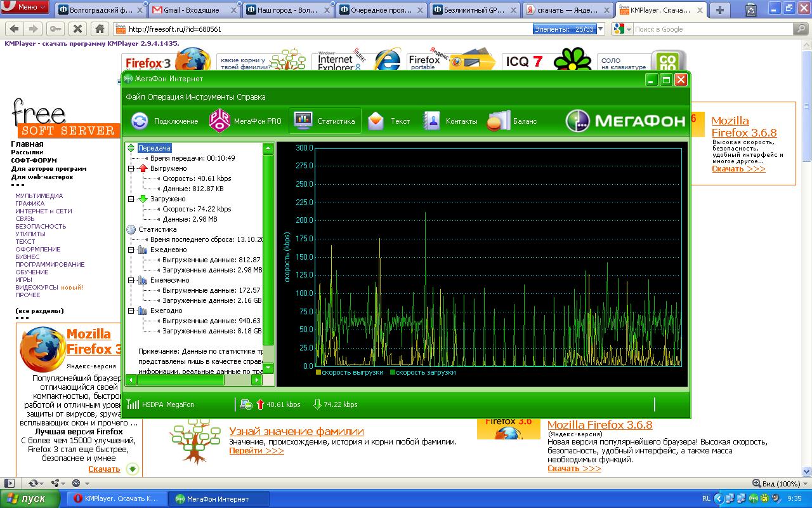
Task: Collapse the Загружено tree node
Action: 131,199
